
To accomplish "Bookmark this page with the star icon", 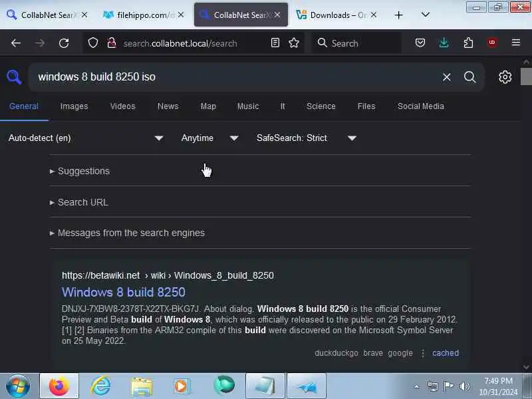I will [294, 43].
